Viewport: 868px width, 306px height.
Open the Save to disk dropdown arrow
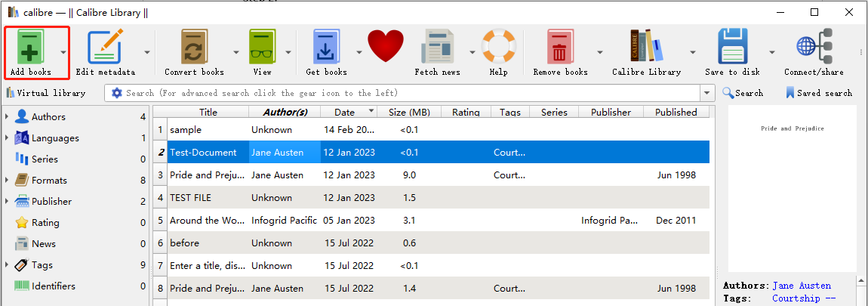[771, 52]
